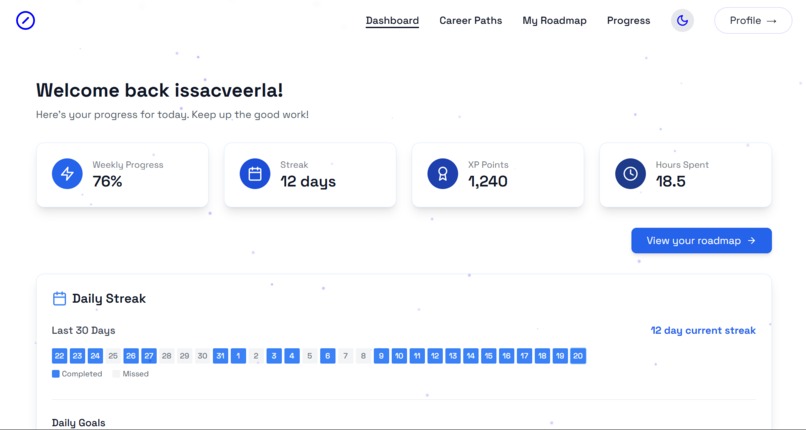Click day 24 streak tile
Image resolution: width=806 pixels, height=430 pixels.
(96, 356)
